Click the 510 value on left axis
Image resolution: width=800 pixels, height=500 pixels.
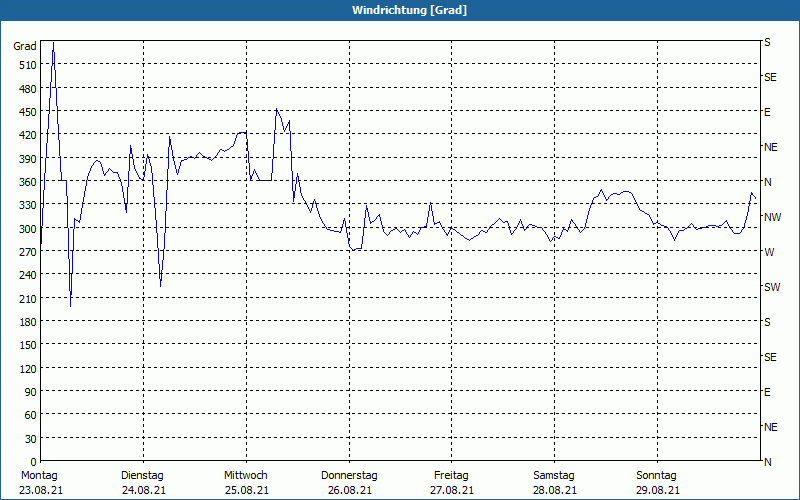pos(26,64)
